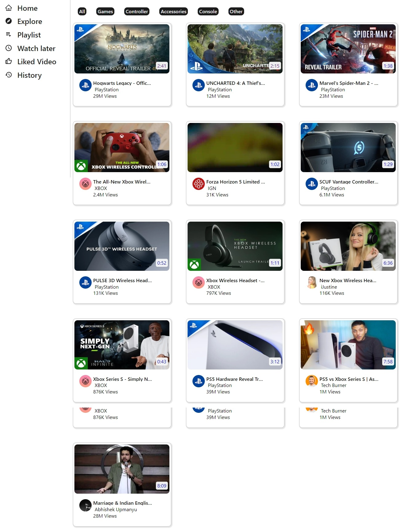Play the PS5 vs Xbox Series S thumbnail
The image size is (420, 529).
pos(348,345)
